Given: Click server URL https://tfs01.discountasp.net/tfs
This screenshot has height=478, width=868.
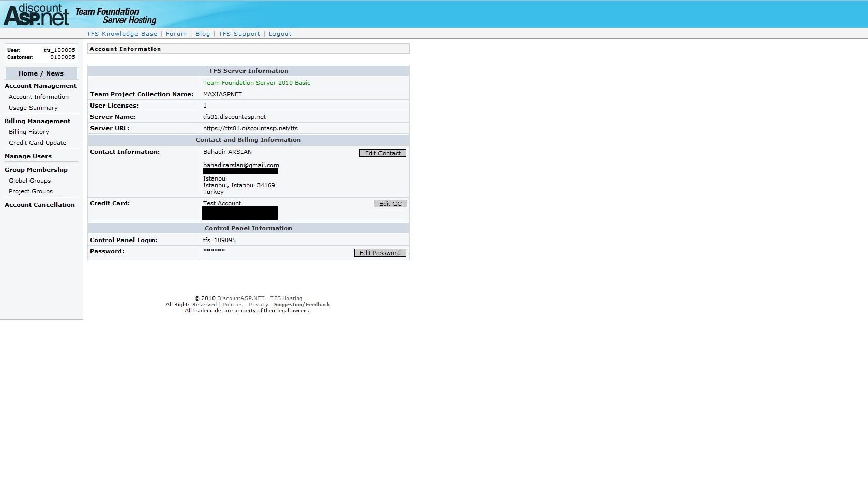Looking at the screenshot, I should coord(250,128).
